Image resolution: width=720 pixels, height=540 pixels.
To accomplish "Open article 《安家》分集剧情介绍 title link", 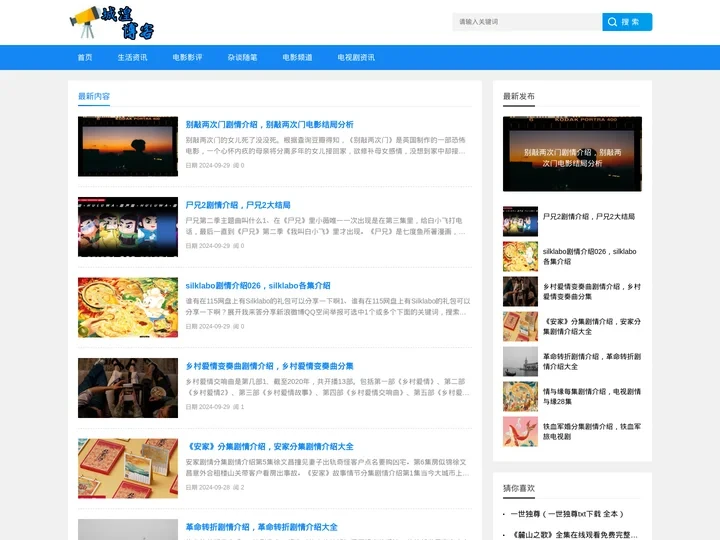I will [x=270, y=446].
